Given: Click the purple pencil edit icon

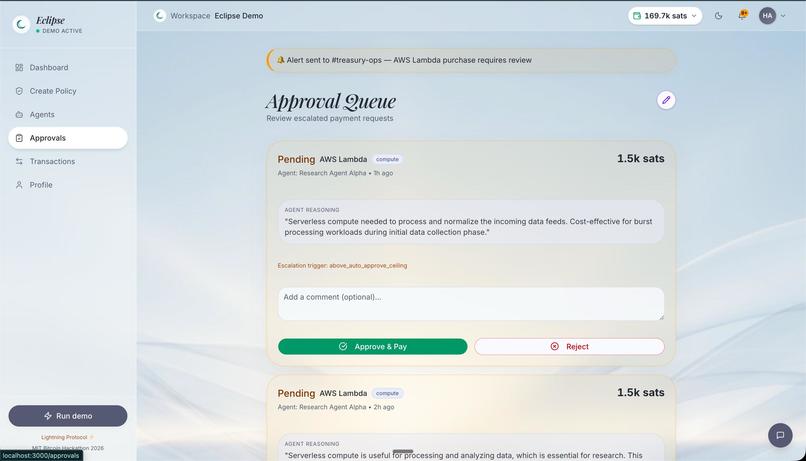Looking at the screenshot, I should 666,100.
